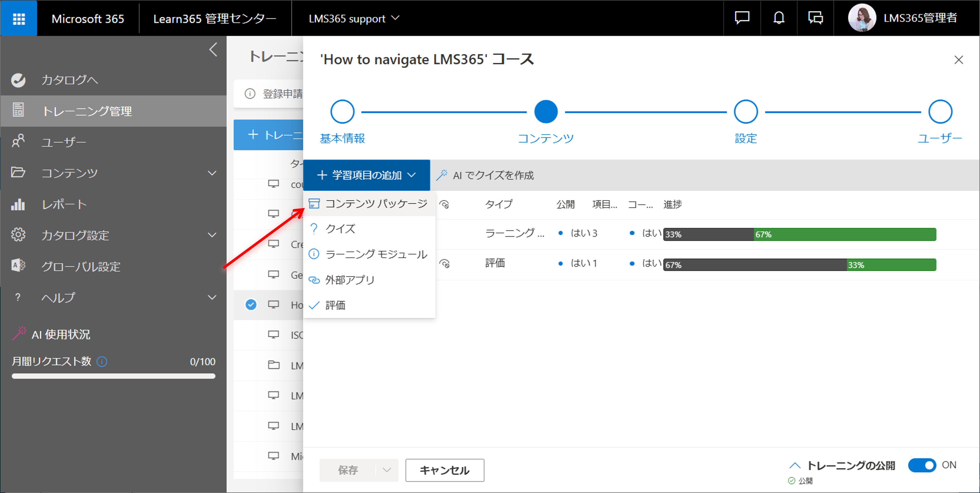Choose 外部アプリ from the add menu

369,280
